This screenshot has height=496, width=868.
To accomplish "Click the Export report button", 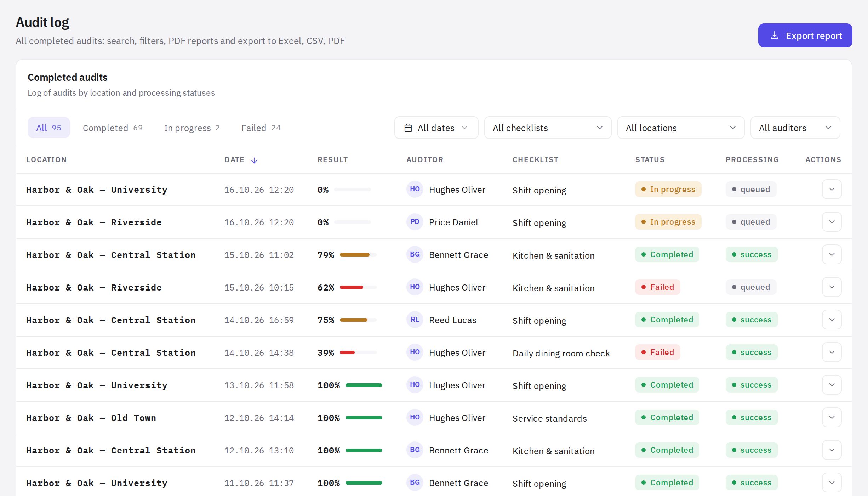I will coord(805,35).
